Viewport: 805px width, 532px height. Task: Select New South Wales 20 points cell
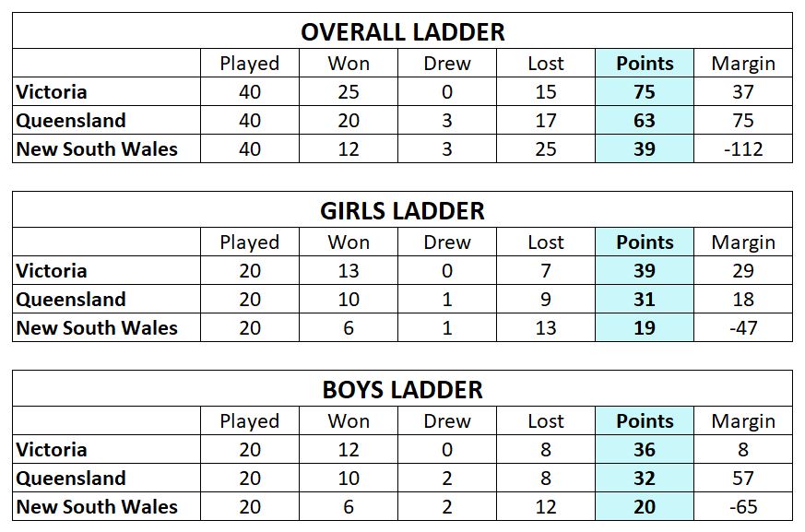click(x=645, y=506)
